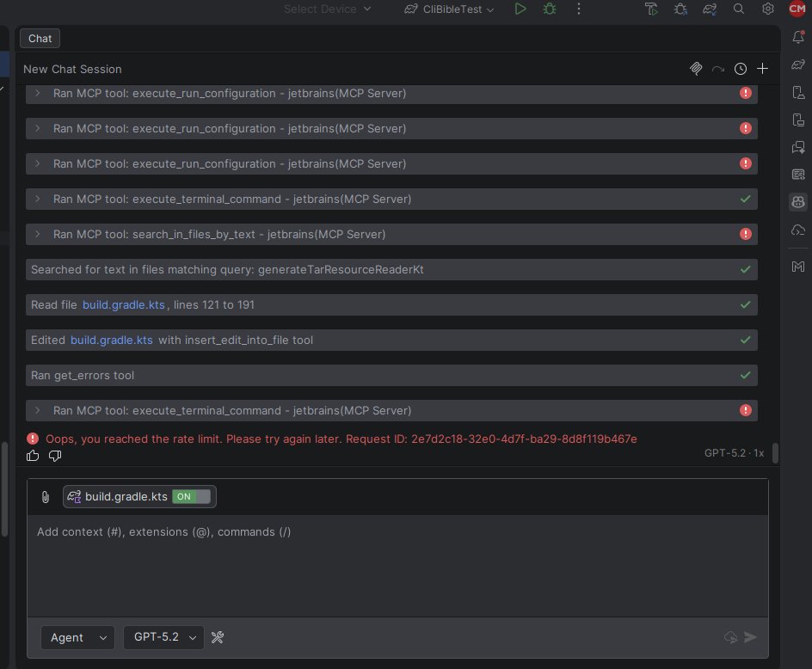This screenshot has width=812, height=669.
Task: Click the red error icon on search_in_files_by_text row
Action: click(x=745, y=234)
